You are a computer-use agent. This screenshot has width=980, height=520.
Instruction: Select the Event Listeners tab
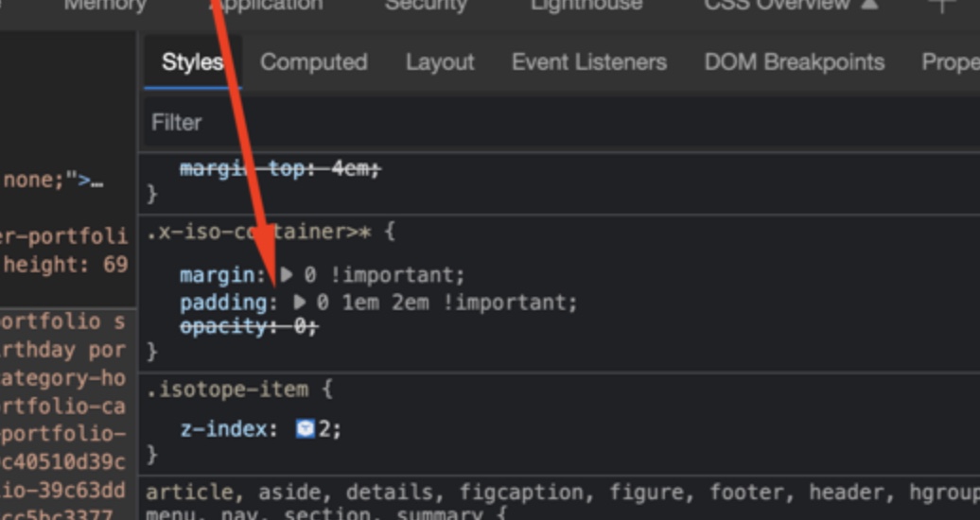click(x=588, y=62)
